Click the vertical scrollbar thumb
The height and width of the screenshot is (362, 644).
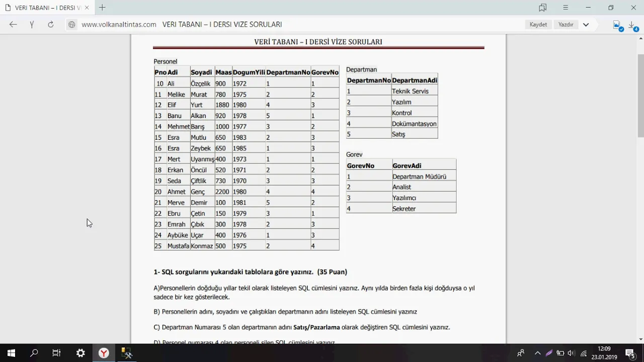(x=640, y=96)
